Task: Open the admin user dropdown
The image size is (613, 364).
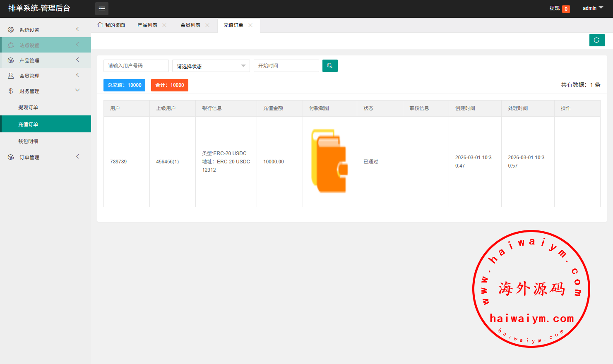Action: tap(593, 8)
